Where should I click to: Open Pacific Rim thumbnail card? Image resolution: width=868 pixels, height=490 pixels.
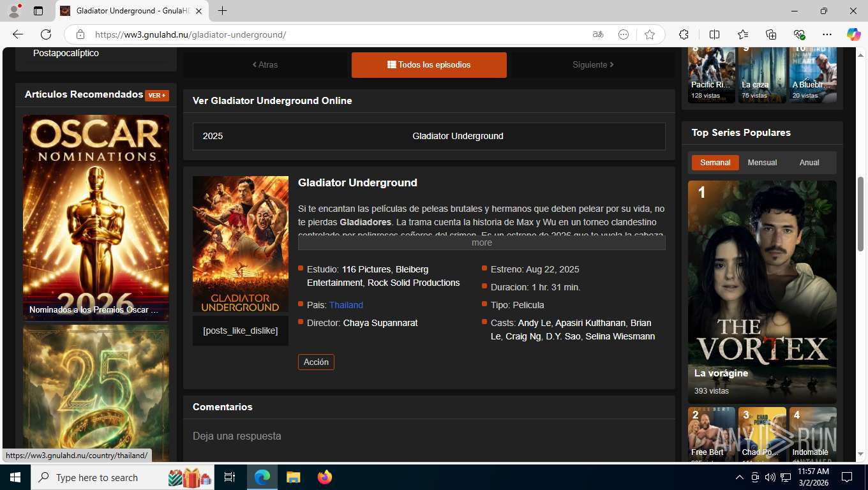(712, 75)
